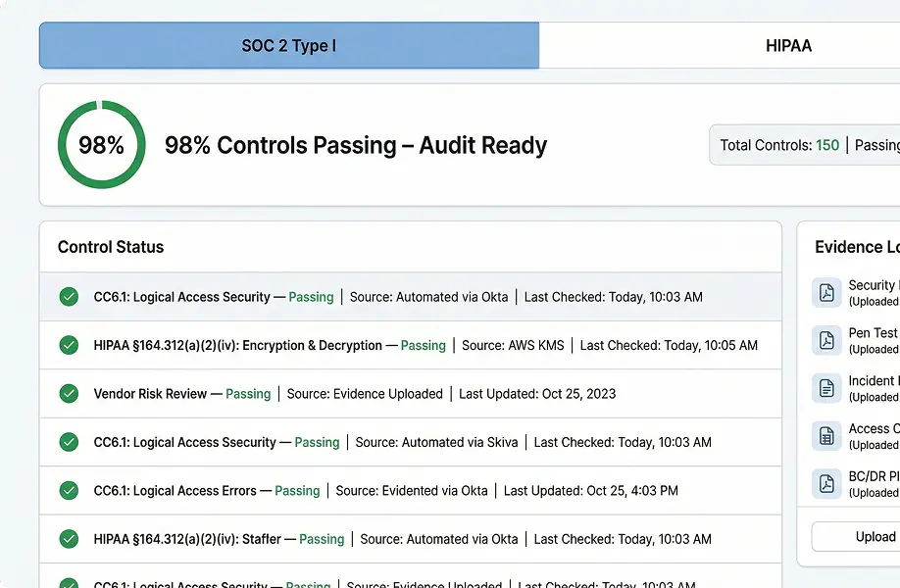The image size is (900, 588).
Task: Click the Control Status panel heading
Action: click(x=111, y=247)
